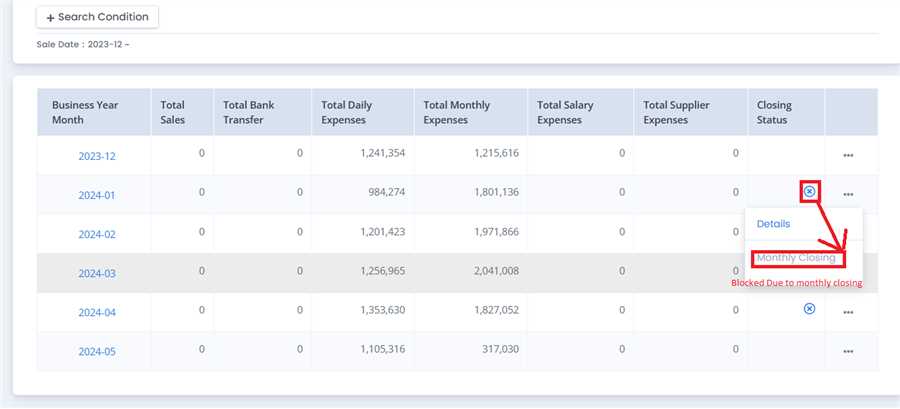Click the closed status icon for 2024-04

click(810, 309)
